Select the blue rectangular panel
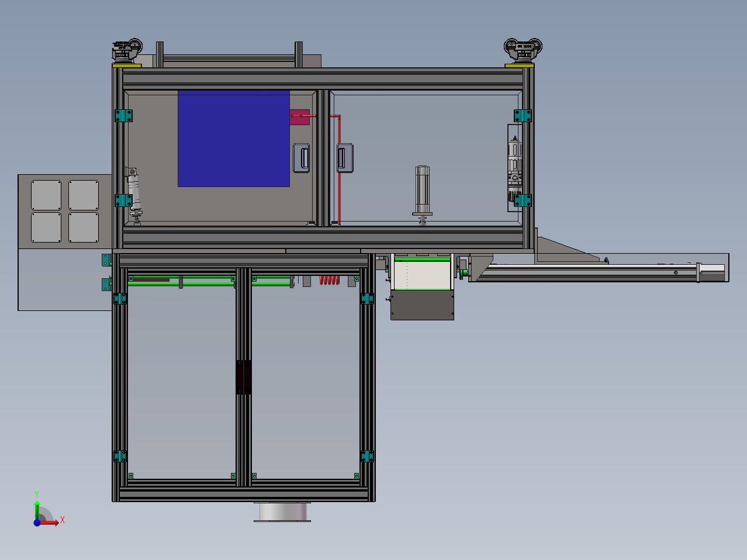The height and width of the screenshot is (560, 747). tap(234, 139)
